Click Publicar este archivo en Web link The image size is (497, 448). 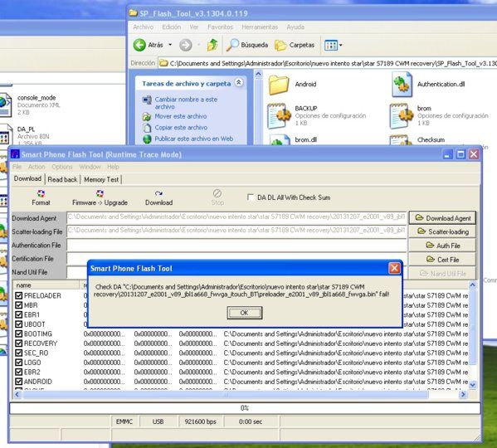193,139
